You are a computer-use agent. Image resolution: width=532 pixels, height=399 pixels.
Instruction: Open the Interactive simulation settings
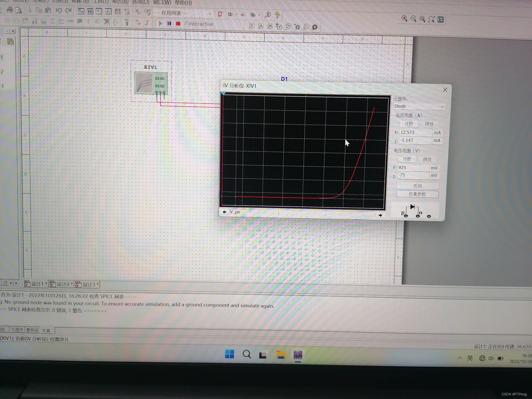point(199,24)
